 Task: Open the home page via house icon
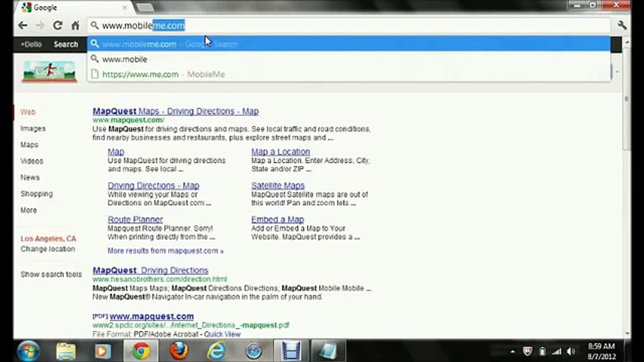(75, 25)
